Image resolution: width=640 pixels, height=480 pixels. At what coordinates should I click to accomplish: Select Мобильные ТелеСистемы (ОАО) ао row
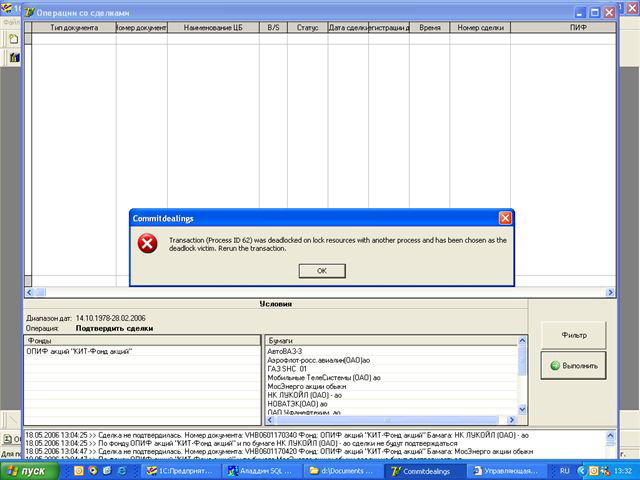pyautogui.click(x=392, y=378)
